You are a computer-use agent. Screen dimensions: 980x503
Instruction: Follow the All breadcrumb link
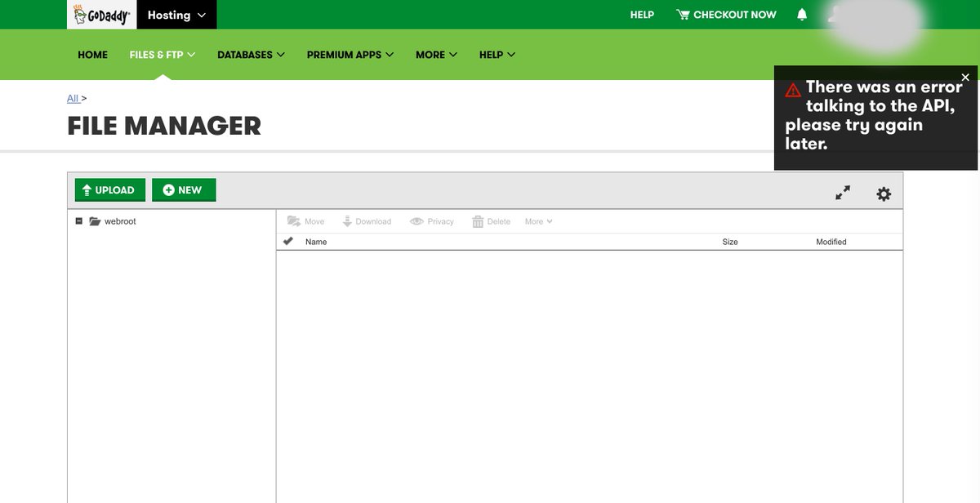click(73, 98)
